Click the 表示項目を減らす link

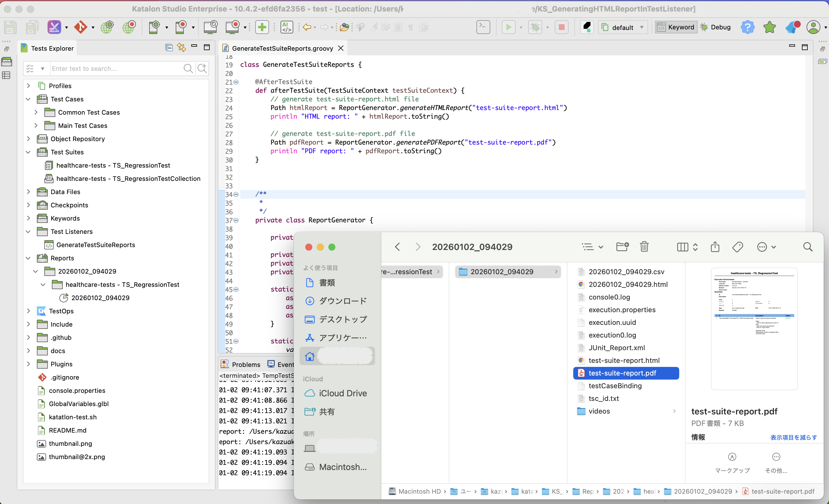tap(793, 437)
